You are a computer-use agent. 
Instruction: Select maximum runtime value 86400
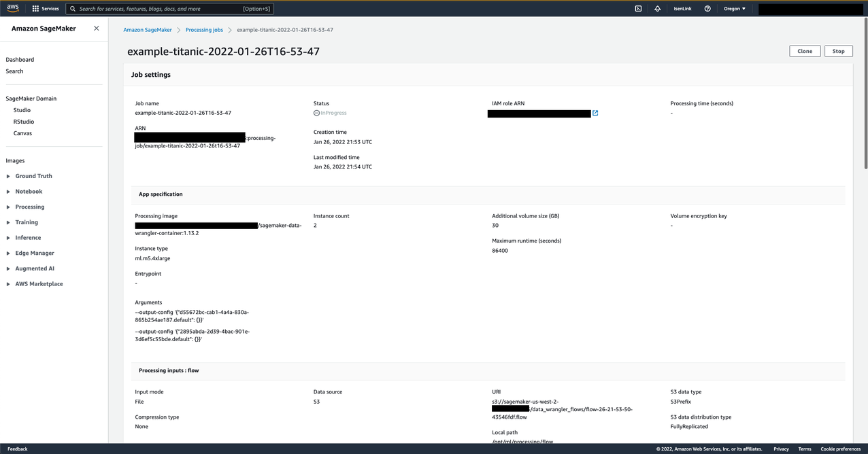click(500, 251)
